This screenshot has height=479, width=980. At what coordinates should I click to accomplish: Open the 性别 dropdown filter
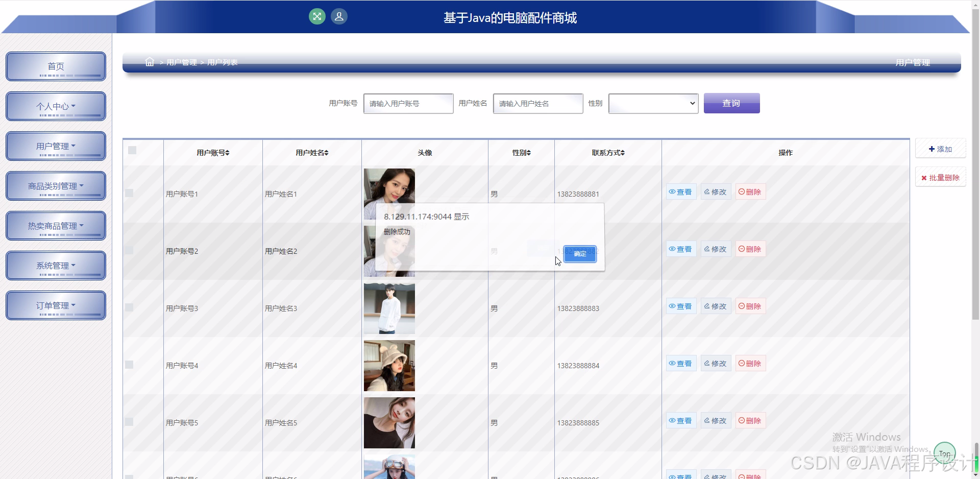[x=653, y=103]
